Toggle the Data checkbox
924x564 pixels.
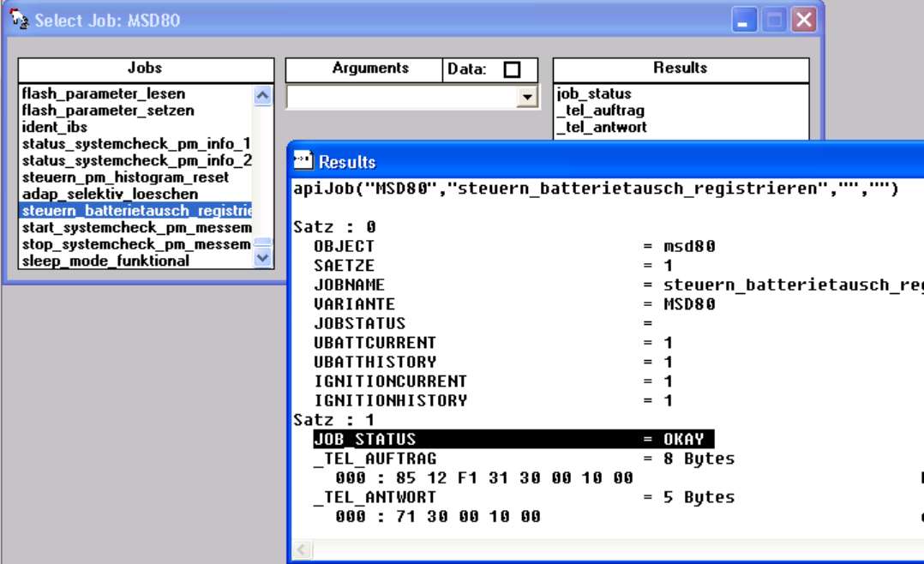click(x=512, y=69)
